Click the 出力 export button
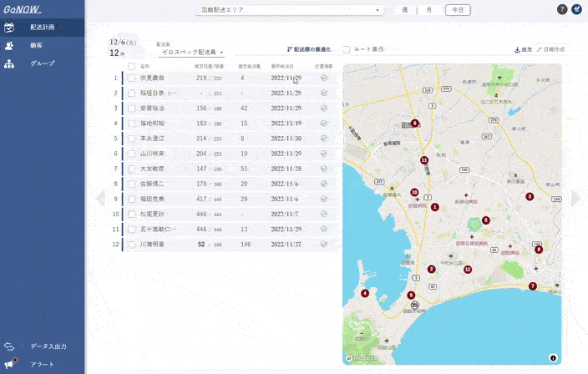Screen dimensions: 588x374 523,49
